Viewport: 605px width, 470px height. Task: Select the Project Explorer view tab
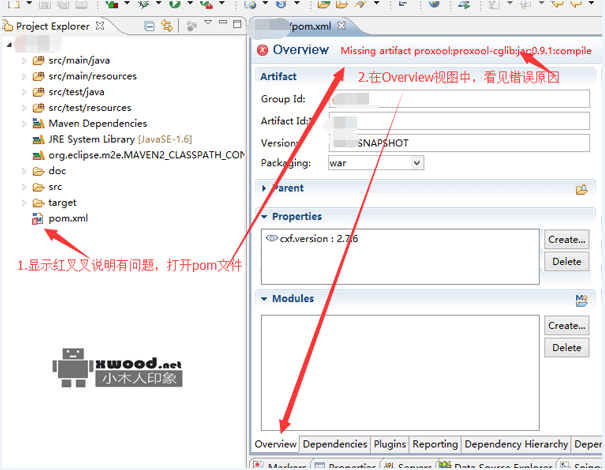[53, 26]
